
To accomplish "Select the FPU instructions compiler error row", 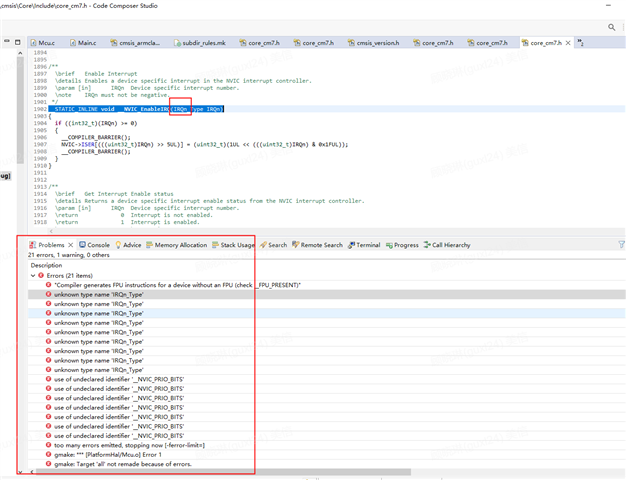I will click(x=327, y=285).
